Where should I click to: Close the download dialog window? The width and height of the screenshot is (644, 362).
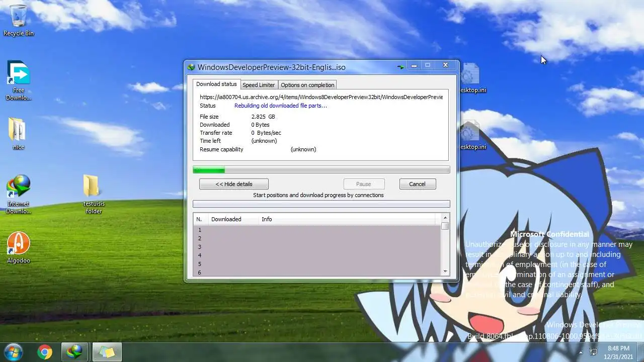(x=445, y=65)
